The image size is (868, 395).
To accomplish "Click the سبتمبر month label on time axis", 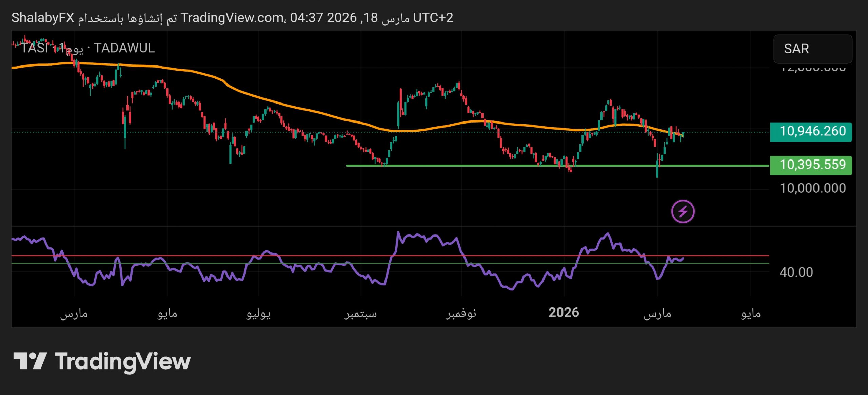I will point(361,313).
